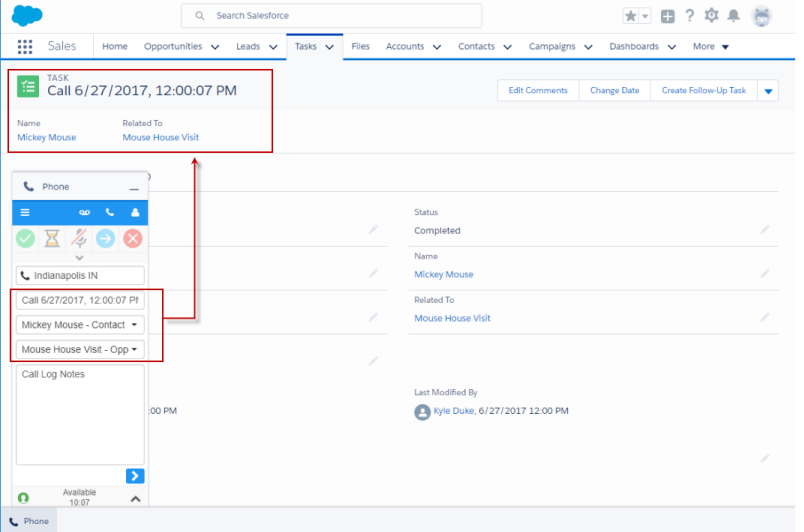804x532 pixels.
Task: Click the green accept call icon
Action: 26,238
